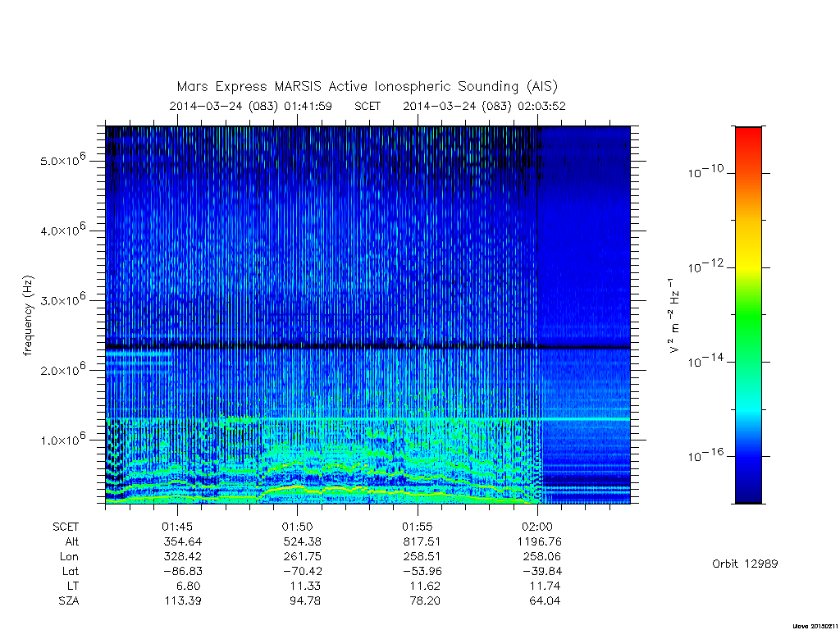Viewport: 840px width, 630px height.
Task: Click the plot title mentioning MARSIS Active Ionospheric Sounding
Action: click(367, 87)
